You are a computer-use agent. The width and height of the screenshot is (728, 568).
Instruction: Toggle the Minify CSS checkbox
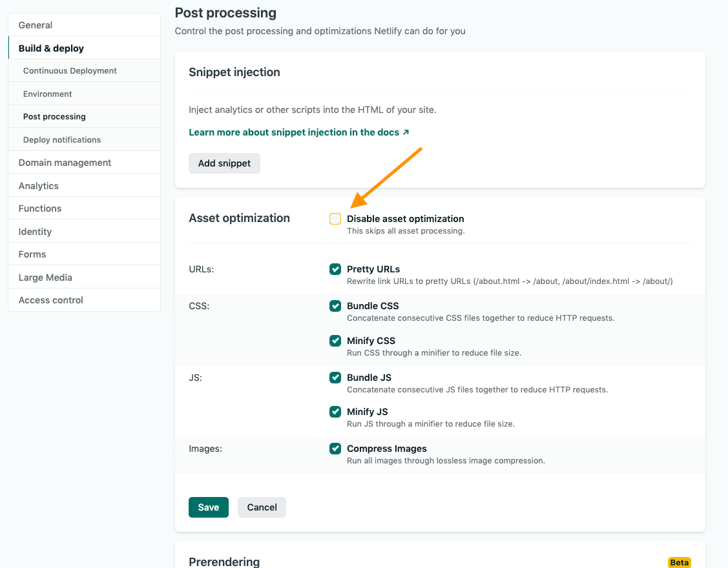(335, 341)
